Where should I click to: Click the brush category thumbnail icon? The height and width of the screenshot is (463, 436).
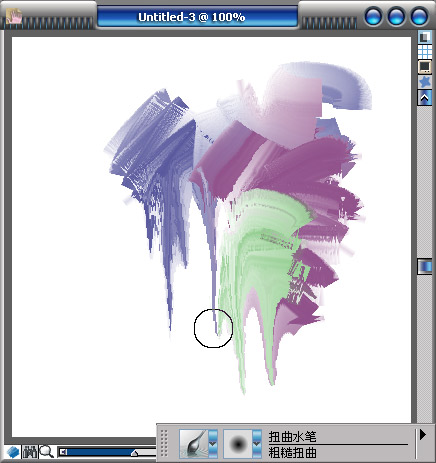pyautogui.click(x=194, y=444)
